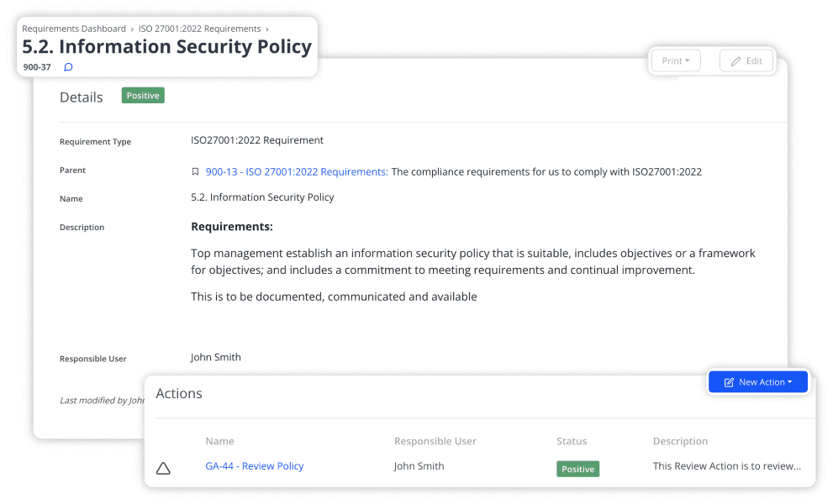Open the comments speech bubble icon
This screenshot has width=833, height=504.
pos(67,66)
